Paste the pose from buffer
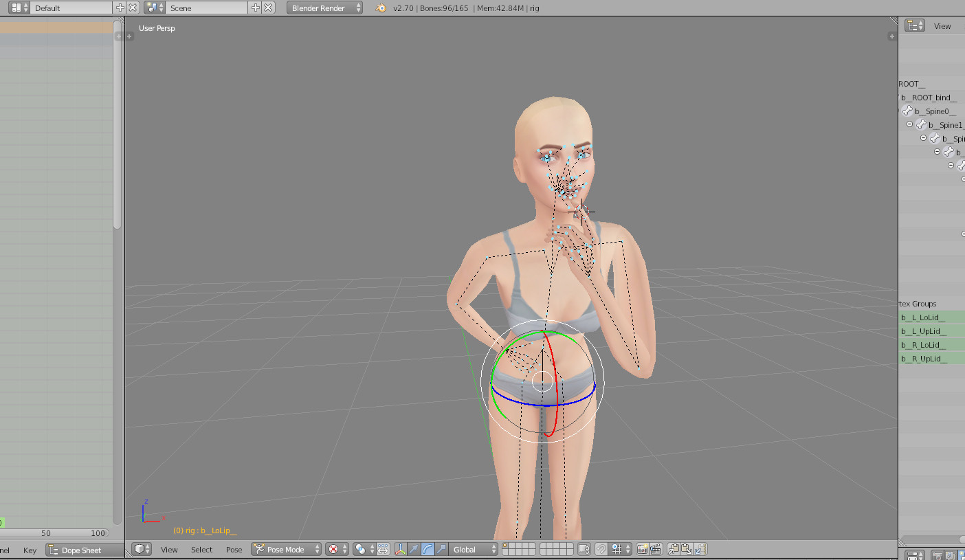Viewport: 965px width, 560px height. [x=687, y=549]
